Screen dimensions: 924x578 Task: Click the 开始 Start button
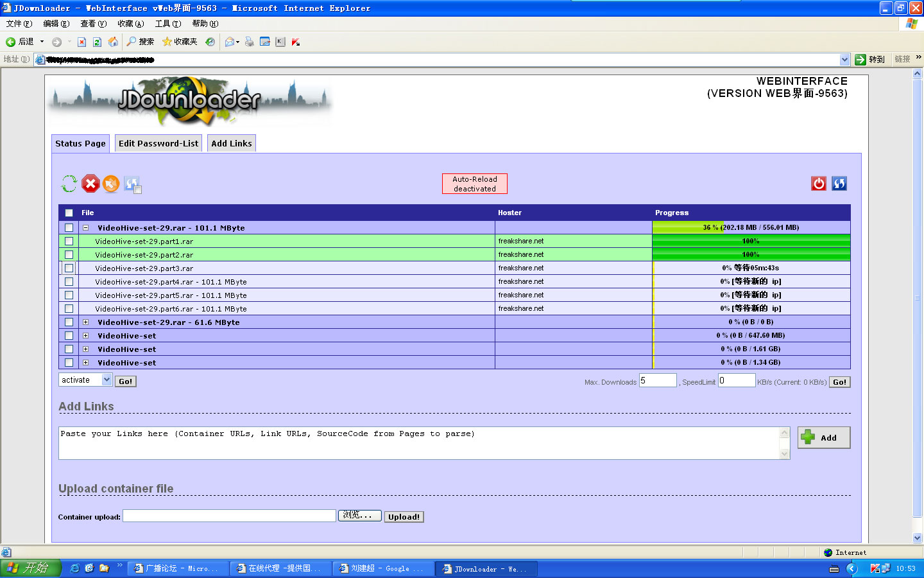[30, 568]
